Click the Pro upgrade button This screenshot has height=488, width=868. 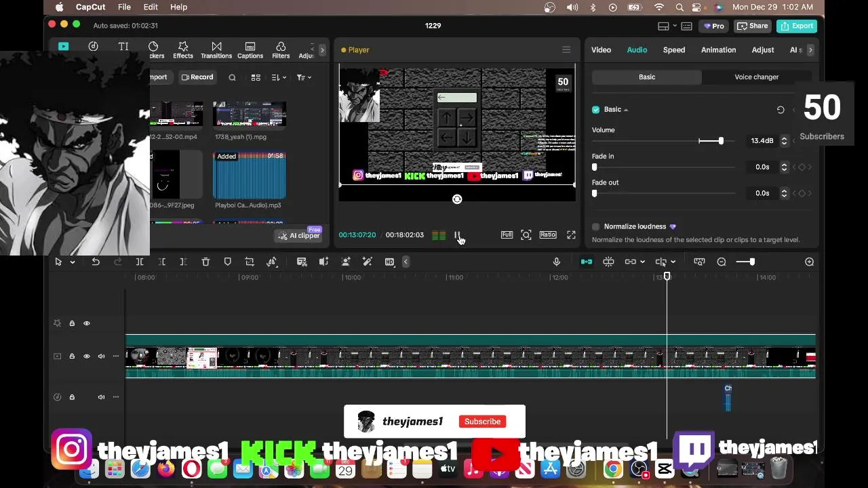tap(713, 26)
